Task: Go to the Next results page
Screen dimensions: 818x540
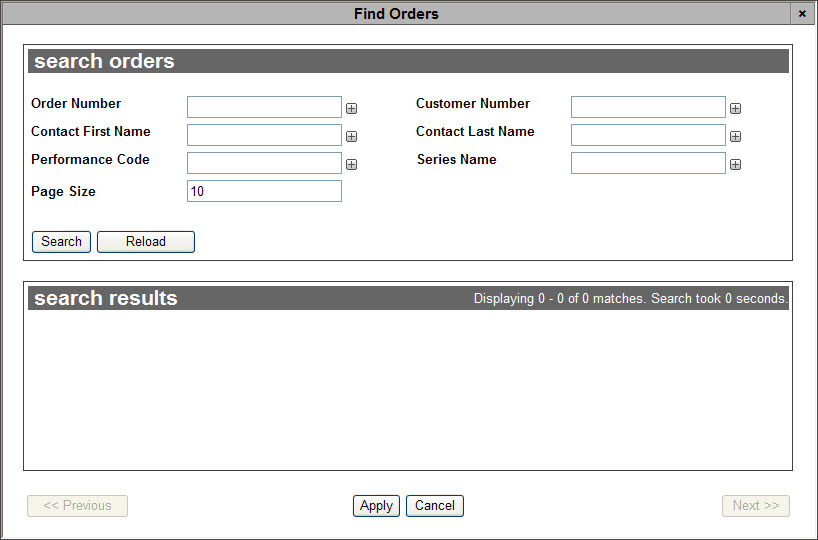Action: click(756, 506)
